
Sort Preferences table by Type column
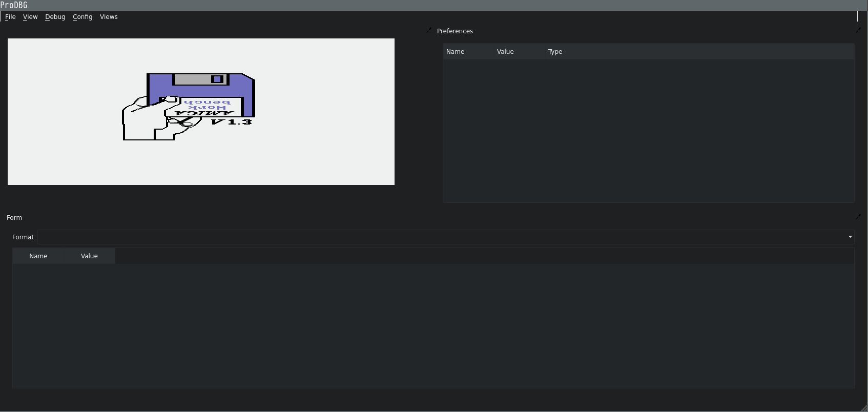pyautogui.click(x=699, y=52)
